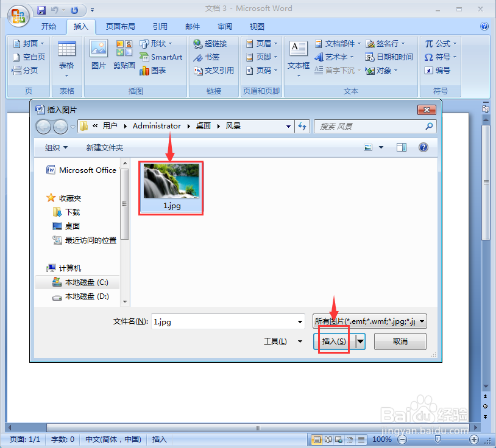Switch to View (视图) tab
Viewport: 496px width, 448px height.
(x=257, y=27)
